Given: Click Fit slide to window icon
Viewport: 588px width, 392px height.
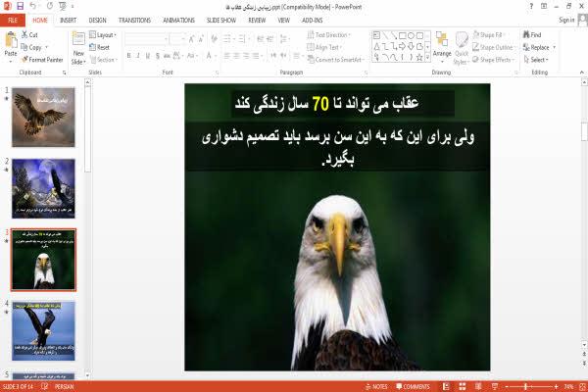Looking at the screenshot, I should pos(583,386).
